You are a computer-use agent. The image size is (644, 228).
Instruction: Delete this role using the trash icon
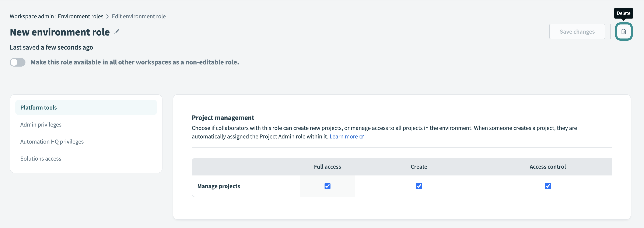coord(624,31)
